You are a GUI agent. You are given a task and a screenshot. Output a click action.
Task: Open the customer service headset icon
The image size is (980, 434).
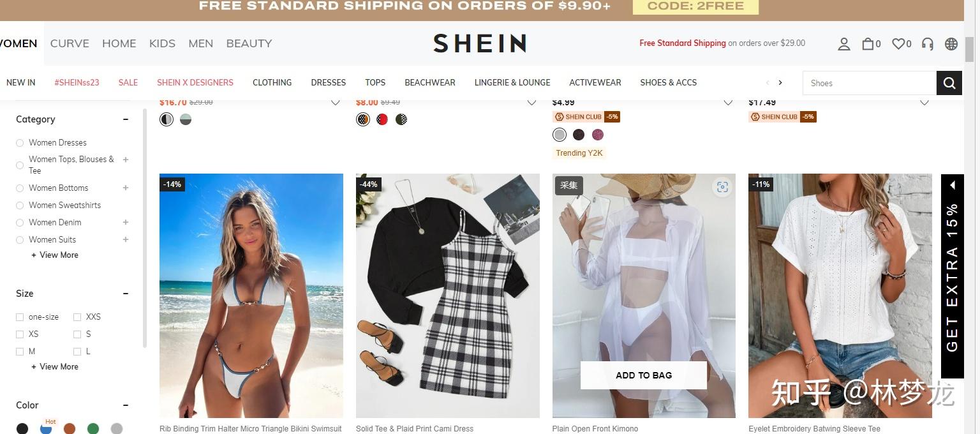pos(928,44)
